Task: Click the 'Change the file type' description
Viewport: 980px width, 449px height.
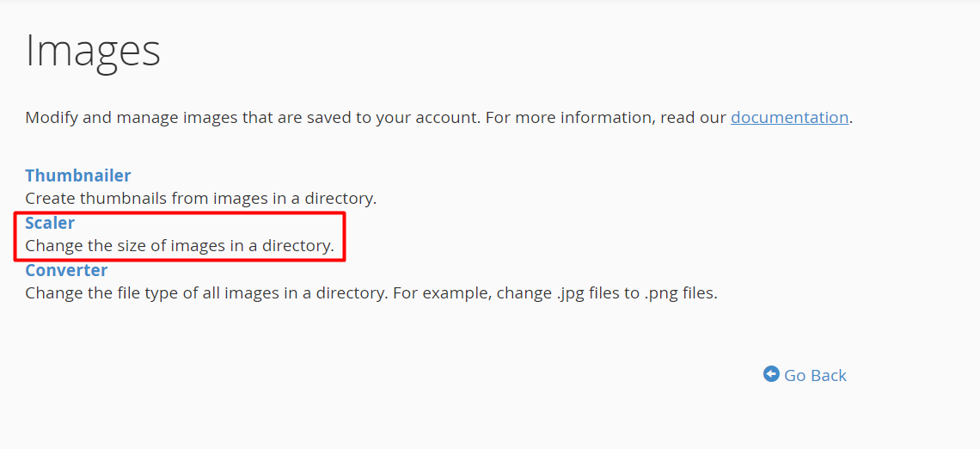Action: (x=371, y=292)
